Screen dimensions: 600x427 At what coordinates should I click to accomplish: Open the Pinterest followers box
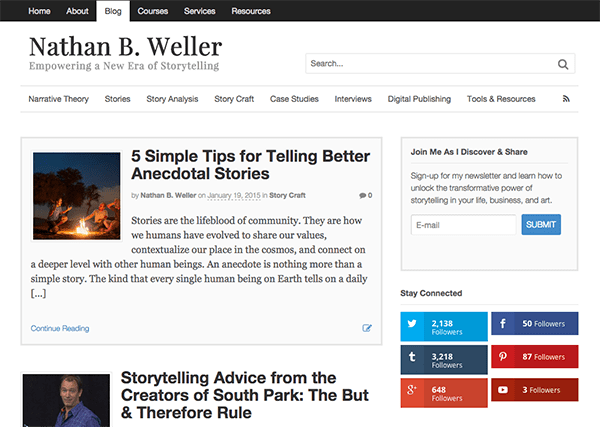535,357
